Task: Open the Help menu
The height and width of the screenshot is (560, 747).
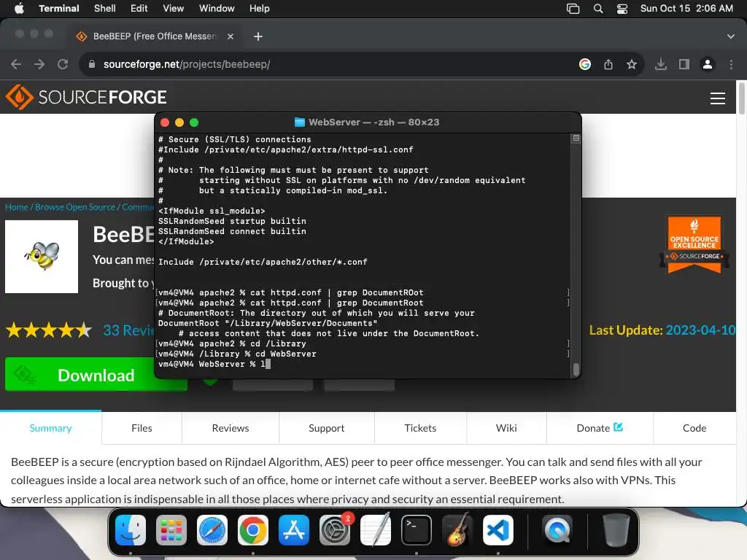Action: [x=259, y=8]
